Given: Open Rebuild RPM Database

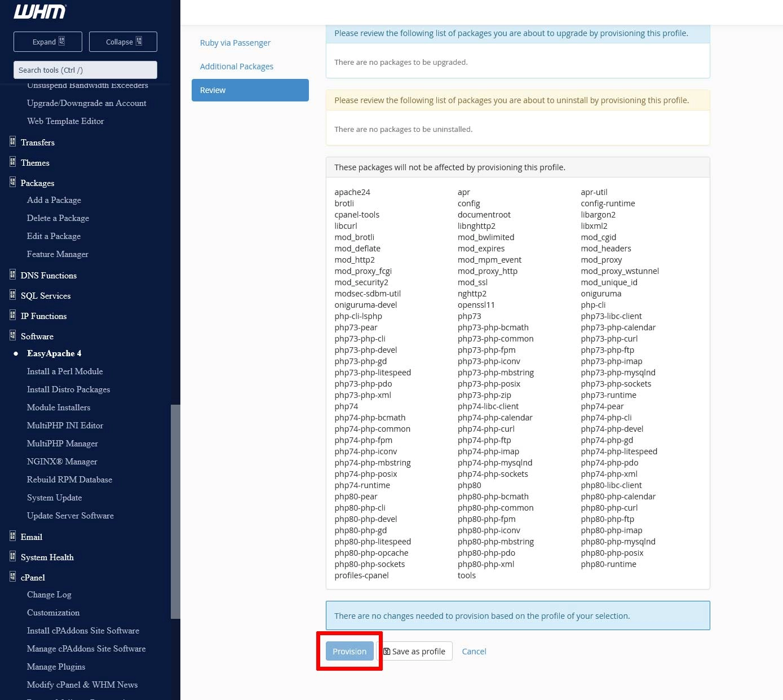Looking at the screenshot, I should [x=69, y=480].
